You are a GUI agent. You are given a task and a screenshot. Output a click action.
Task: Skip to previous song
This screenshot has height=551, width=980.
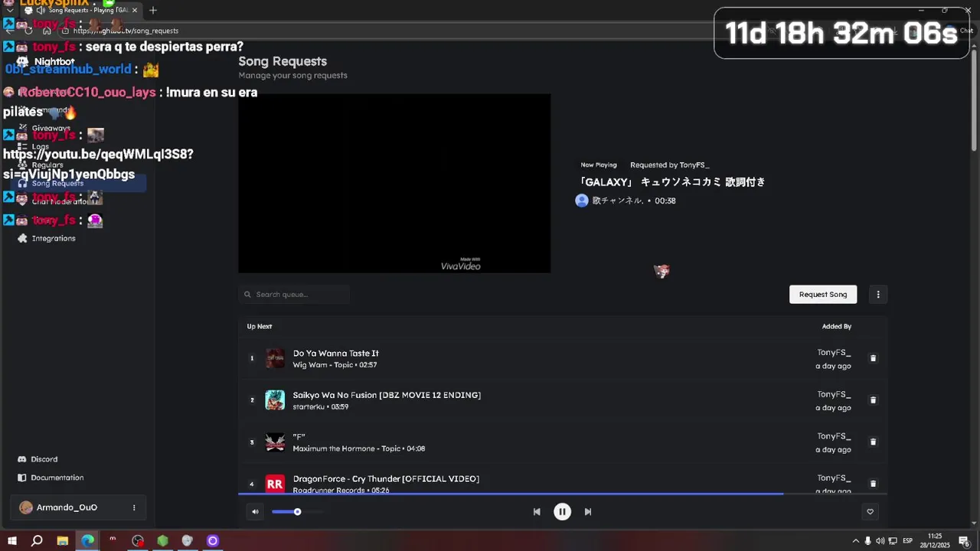[x=537, y=512]
